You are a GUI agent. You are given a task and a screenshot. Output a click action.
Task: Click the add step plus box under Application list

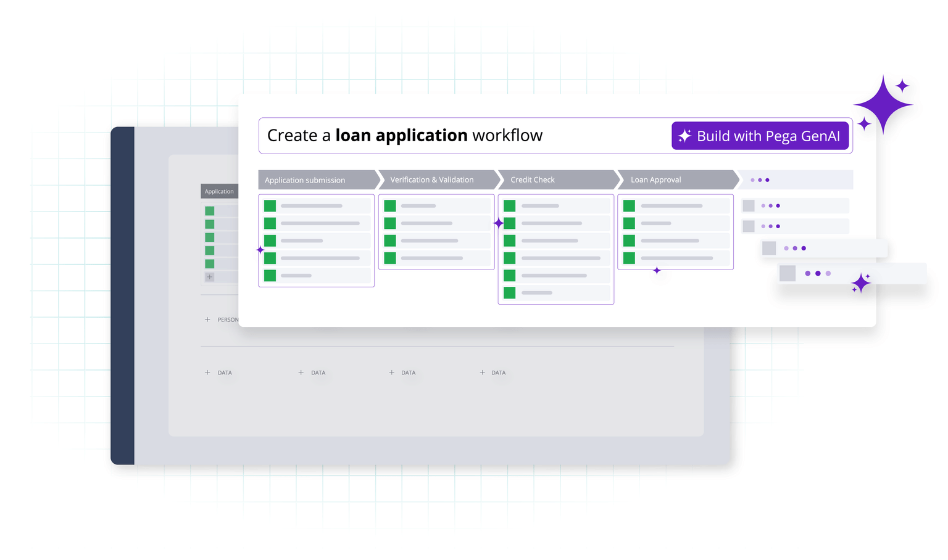click(x=210, y=277)
